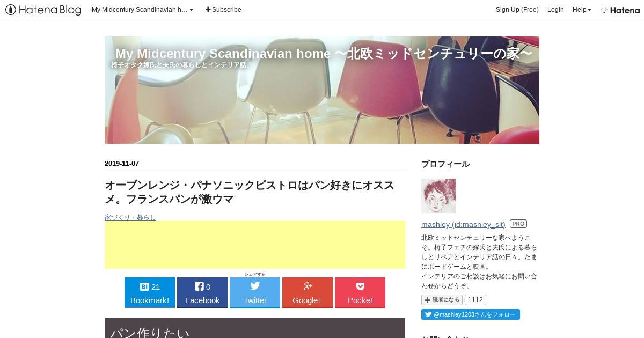The width and height of the screenshot is (644, 338).
Task: Open blog title header link
Action: (x=324, y=54)
